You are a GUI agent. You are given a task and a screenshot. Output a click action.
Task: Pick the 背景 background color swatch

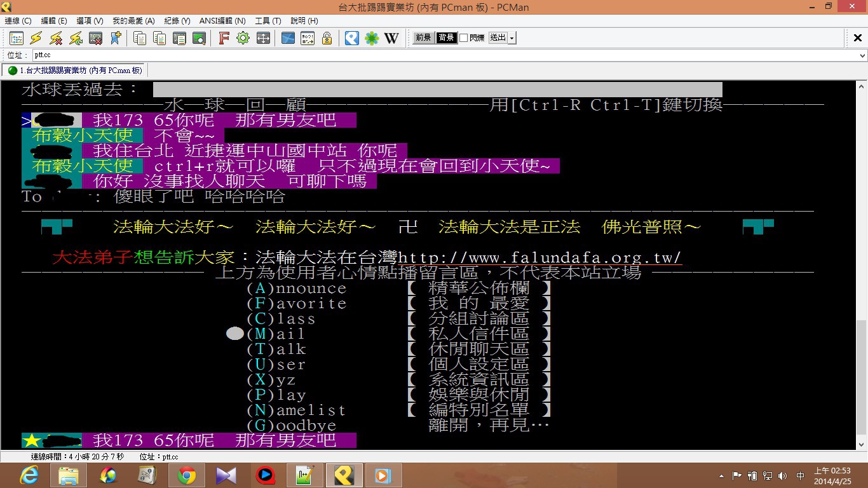[x=446, y=38]
